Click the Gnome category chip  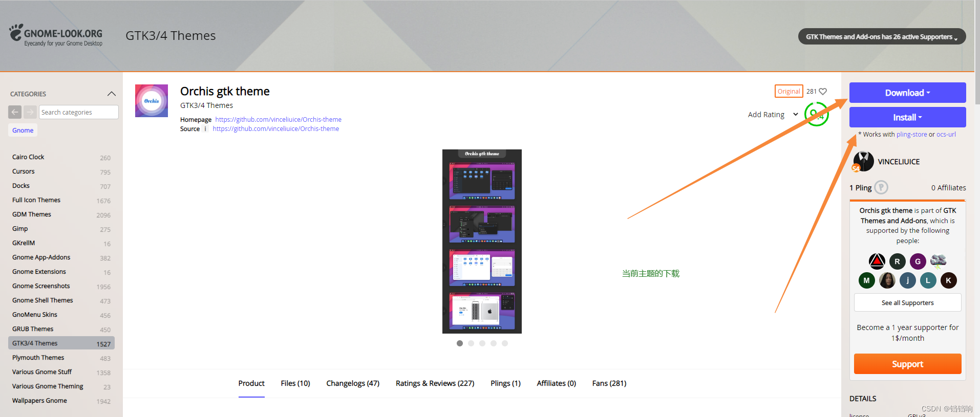(23, 130)
